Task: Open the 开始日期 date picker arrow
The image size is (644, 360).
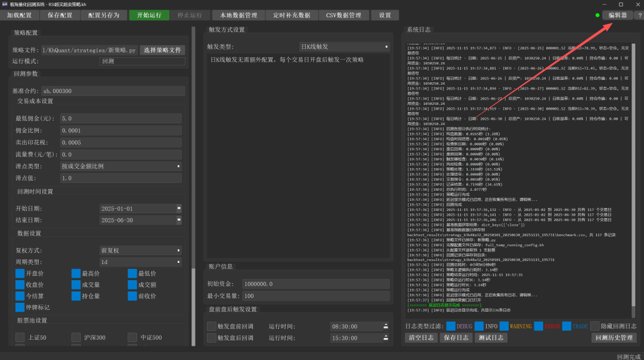Action: point(179,209)
